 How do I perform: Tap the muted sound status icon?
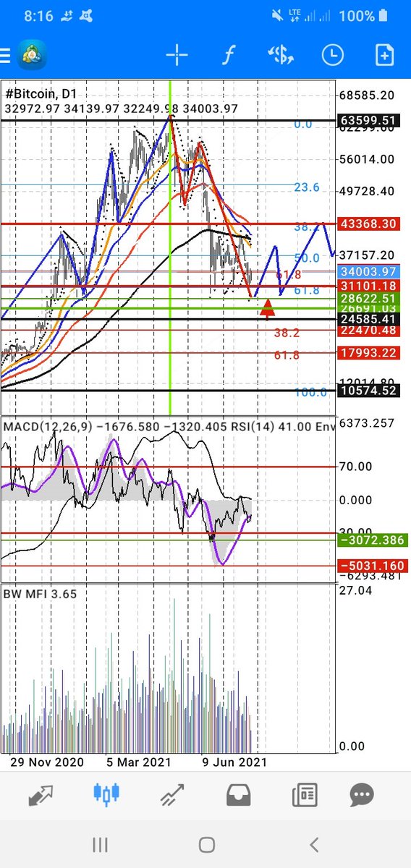tap(277, 16)
